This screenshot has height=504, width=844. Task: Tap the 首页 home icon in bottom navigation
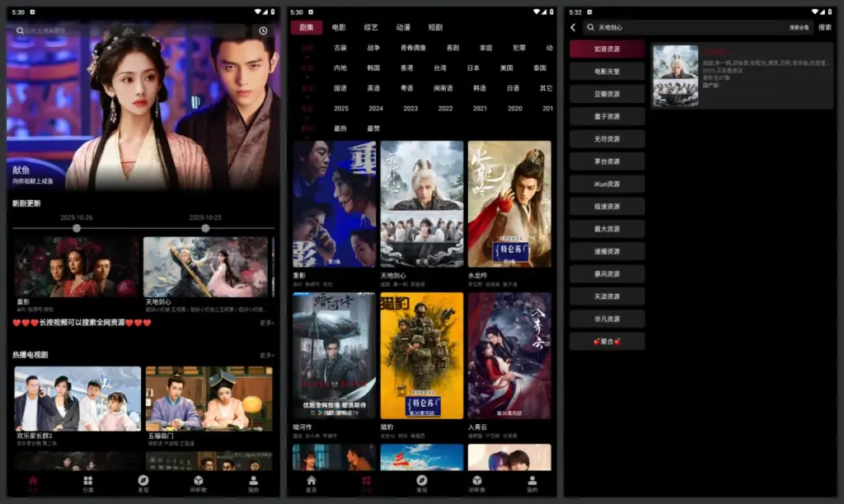[33, 480]
